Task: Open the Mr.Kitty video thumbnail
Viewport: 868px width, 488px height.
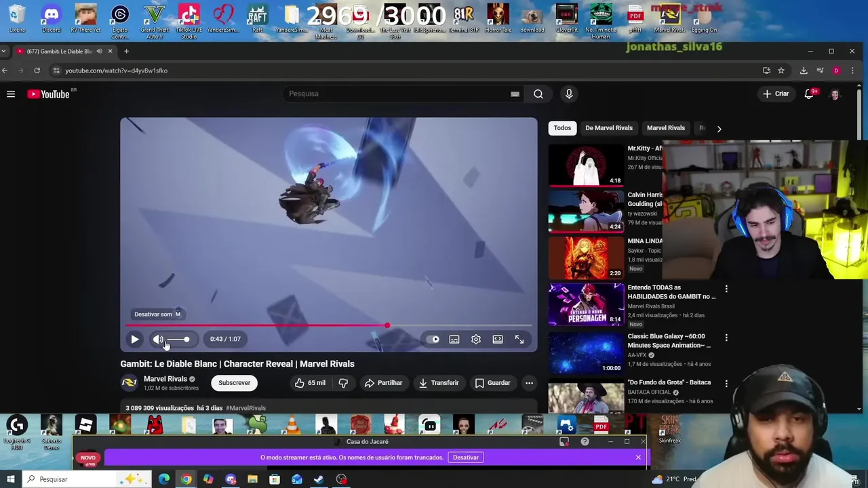Action: click(586, 165)
